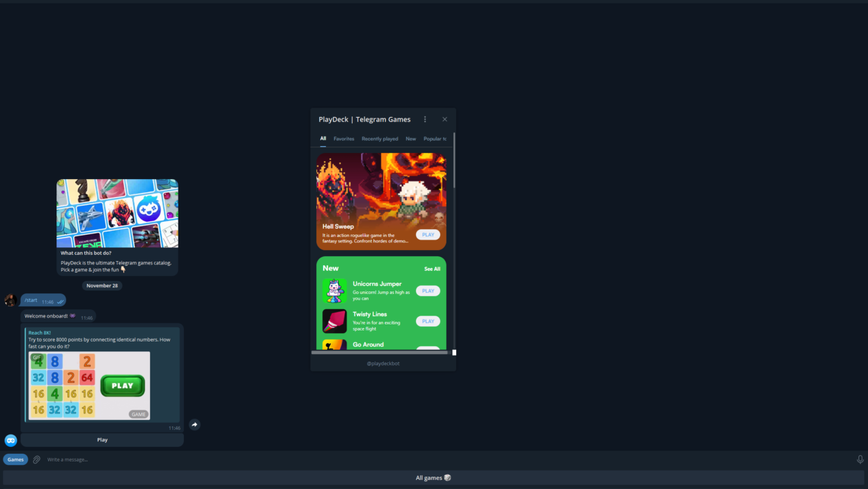Click the Hell Sweep title text
Screen dimensions: 868x489
coord(338,227)
